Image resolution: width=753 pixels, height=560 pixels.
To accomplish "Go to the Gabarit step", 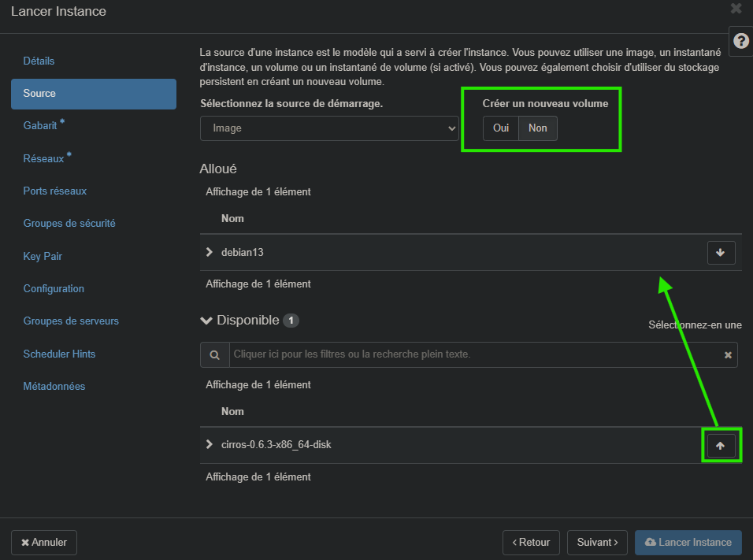I will (41, 125).
